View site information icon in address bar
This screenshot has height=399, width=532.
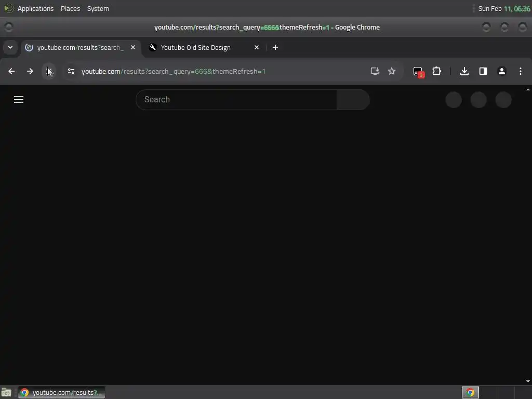(x=71, y=71)
